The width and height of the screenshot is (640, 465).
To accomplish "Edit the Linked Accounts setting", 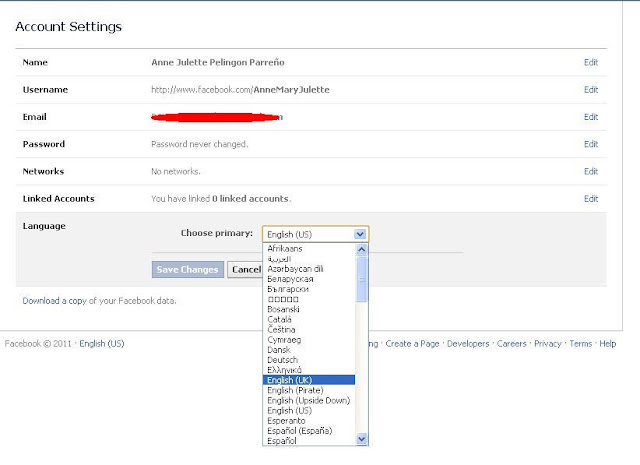I will 591,199.
